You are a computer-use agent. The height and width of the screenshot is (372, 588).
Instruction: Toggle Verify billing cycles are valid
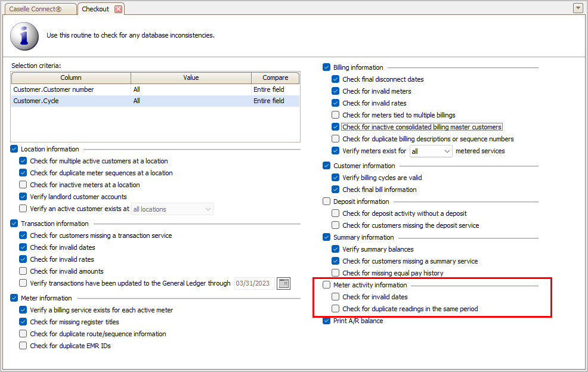click(x=336, y=178)
